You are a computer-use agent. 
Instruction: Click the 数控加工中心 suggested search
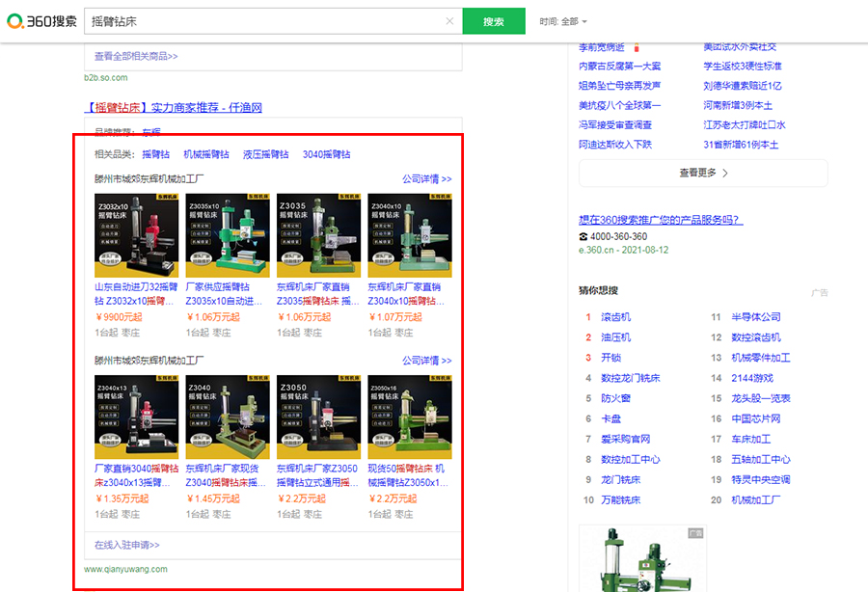[x=631, y=459]
